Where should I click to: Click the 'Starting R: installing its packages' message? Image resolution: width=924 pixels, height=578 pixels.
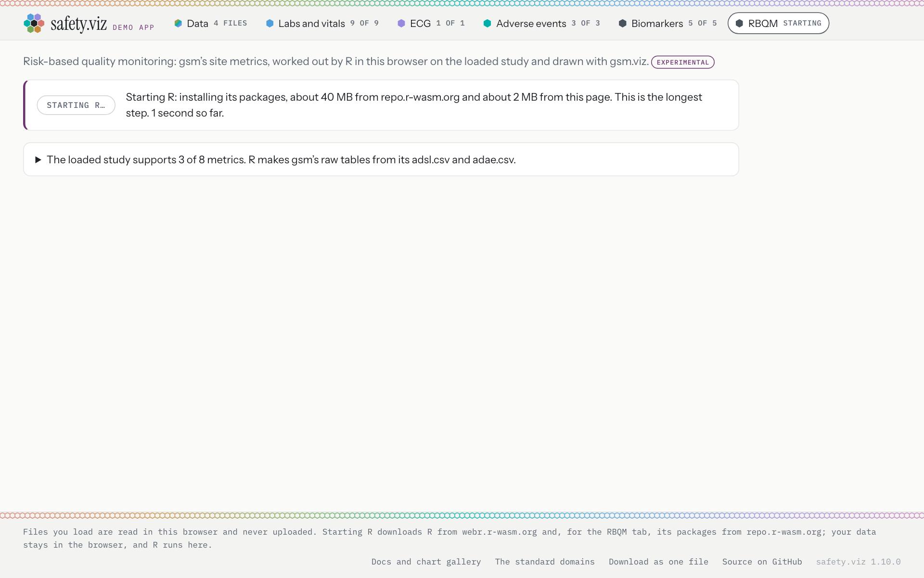414,105
